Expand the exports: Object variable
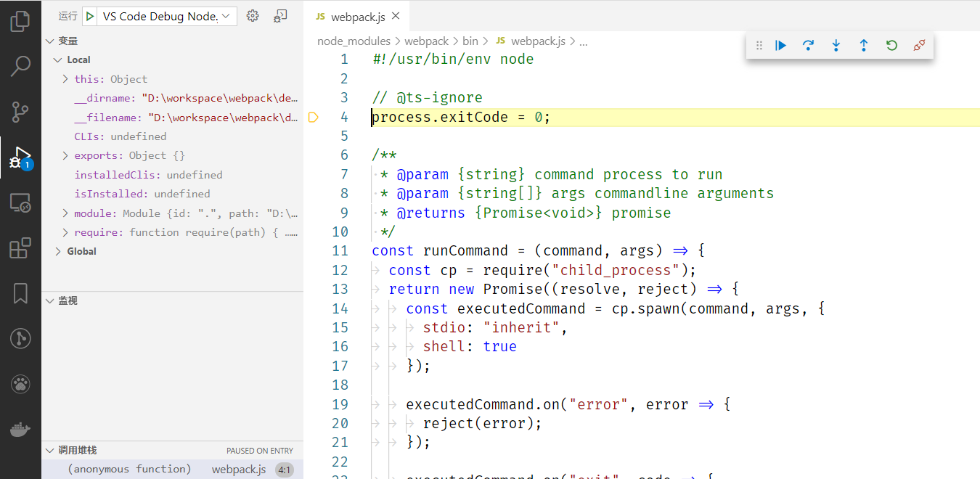The height and width of the screenshot is (479, 980). (x=64, y=155)
